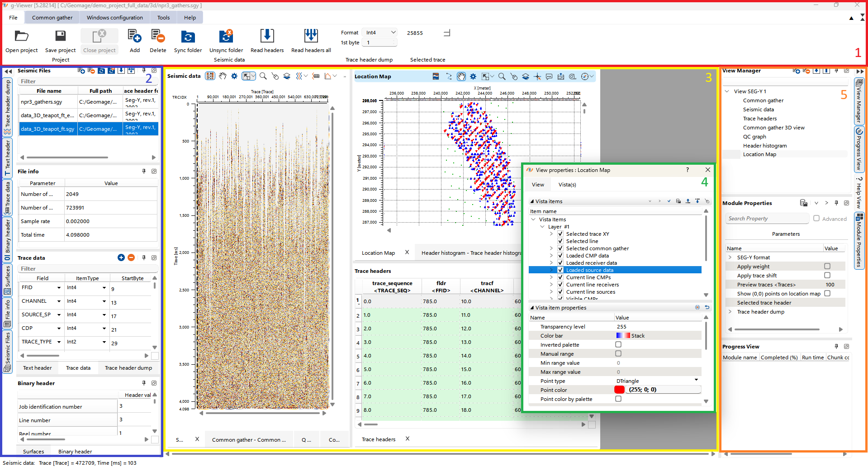868x467 pixels.
Task: Toggle the Apply weight checkbox
Action: 827,267
